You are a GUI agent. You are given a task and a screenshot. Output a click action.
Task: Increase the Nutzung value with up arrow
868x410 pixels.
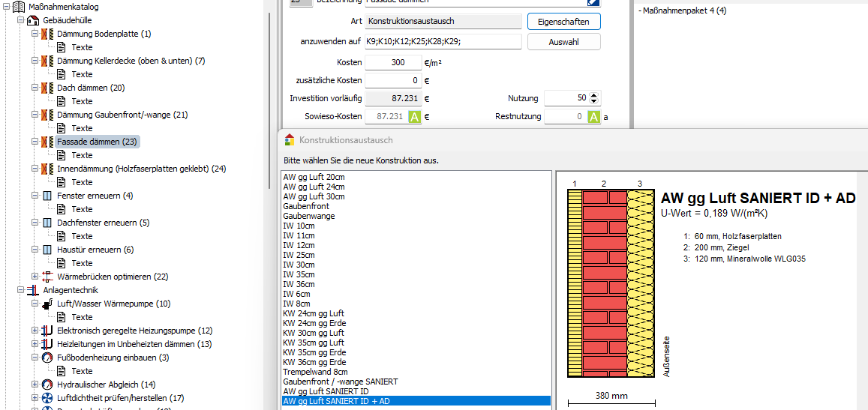click(594, 95)
